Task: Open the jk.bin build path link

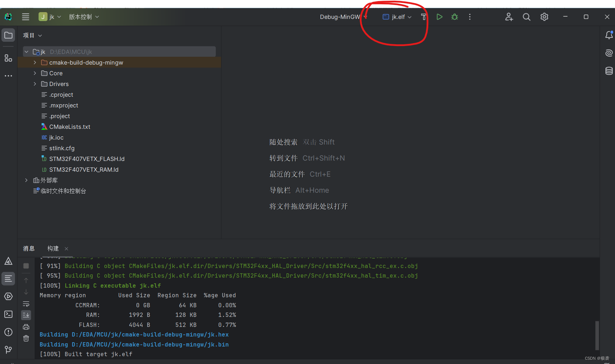Action: click(x=150, y=344)
